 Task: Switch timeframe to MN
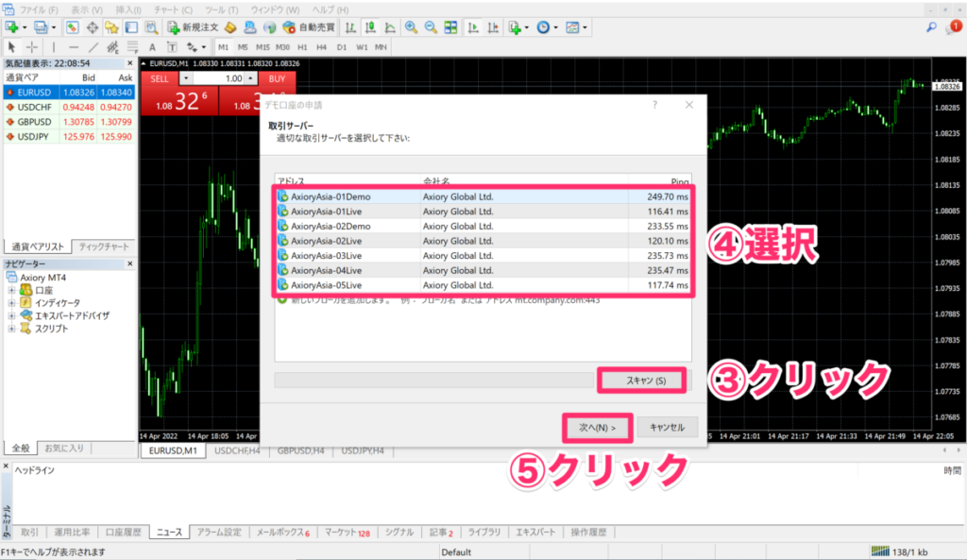tap(381, 47)
